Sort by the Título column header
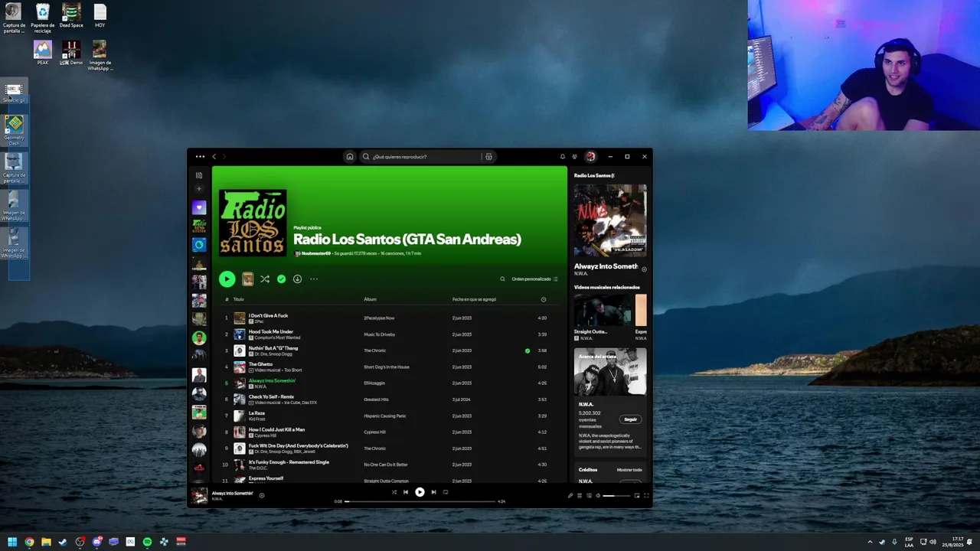Image resolution: width=980 pixels, height=551 pixels. click(x=239, y=299)
